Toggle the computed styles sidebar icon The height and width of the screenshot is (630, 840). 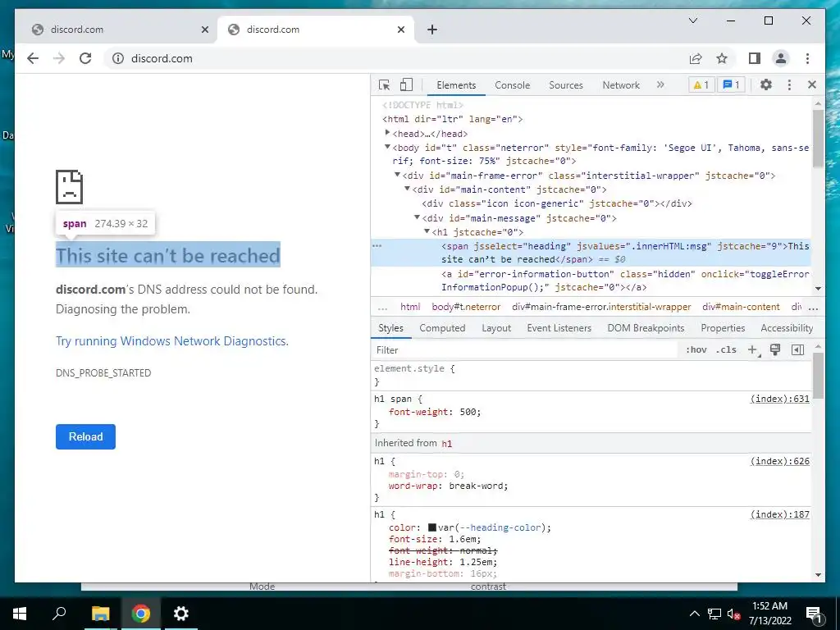click(797, 349)
